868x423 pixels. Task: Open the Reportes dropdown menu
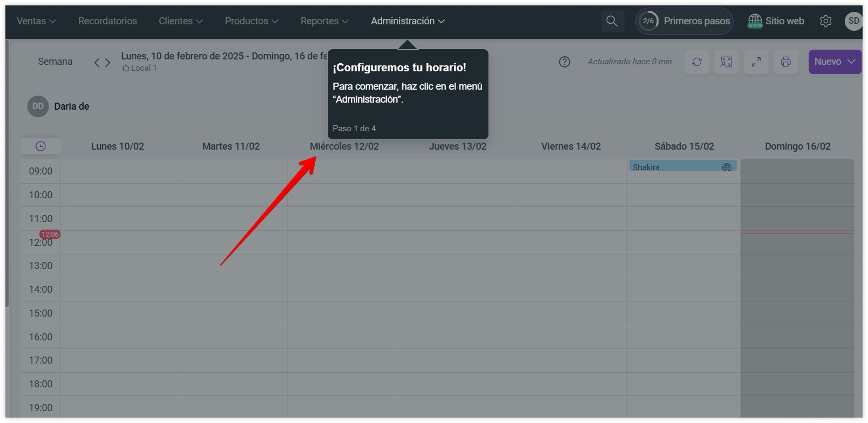(x=324, y=21)
